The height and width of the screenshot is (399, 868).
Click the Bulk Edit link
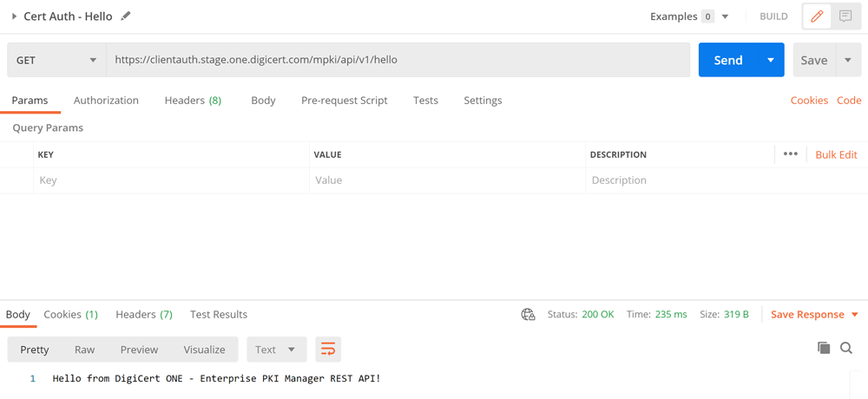coord(836,154)
